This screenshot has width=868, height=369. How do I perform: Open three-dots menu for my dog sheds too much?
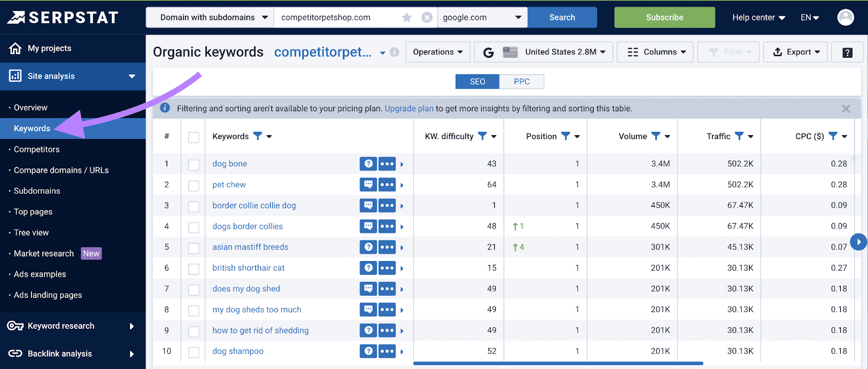tap(387, 310)
